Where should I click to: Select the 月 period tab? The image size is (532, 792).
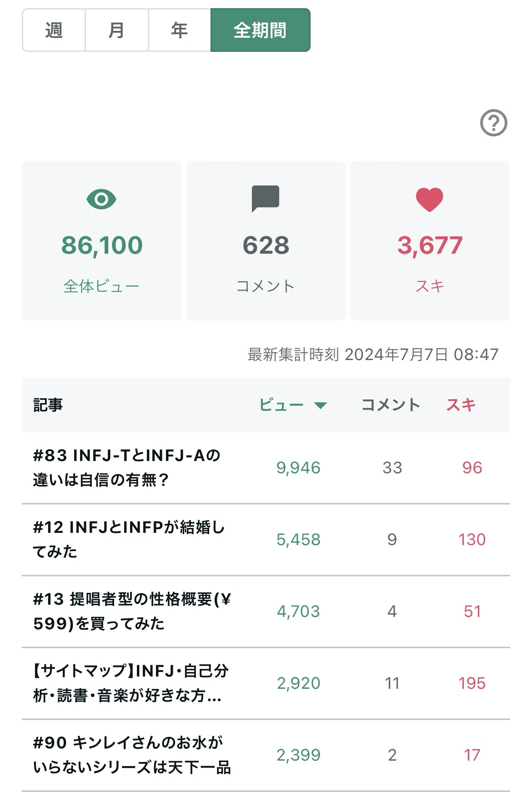[116, 30]
